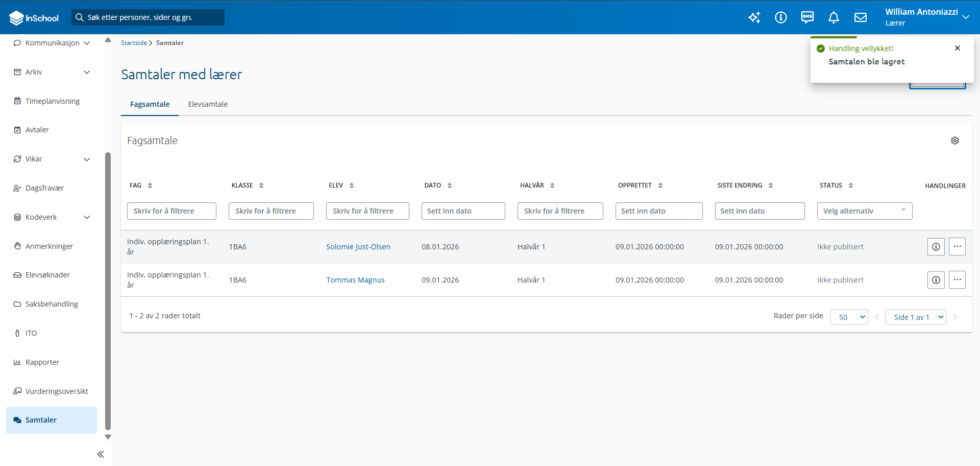
Task: Open the SMS message icon in header
Action: 807,17
